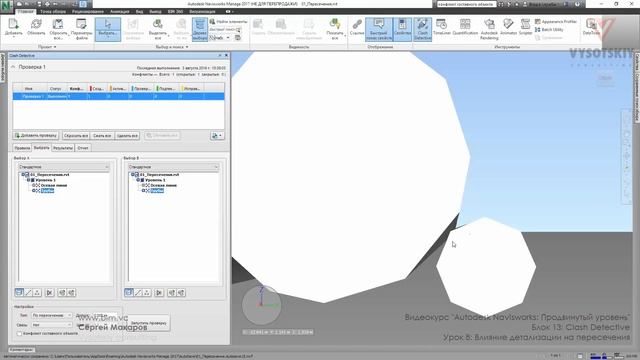
Task: Expand the Выбор и поиск panel dropdown
Action: (x=172, y=47)
